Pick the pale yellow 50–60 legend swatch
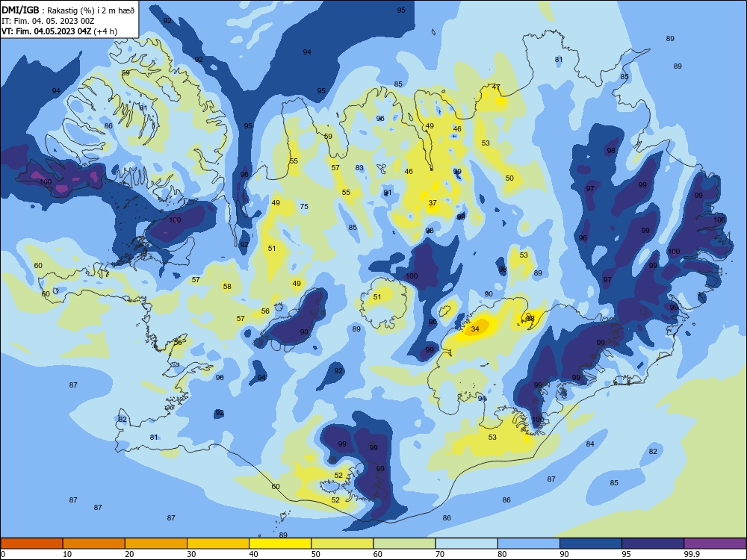The height and width of the screenshot is (560, 747). point(342,544)
